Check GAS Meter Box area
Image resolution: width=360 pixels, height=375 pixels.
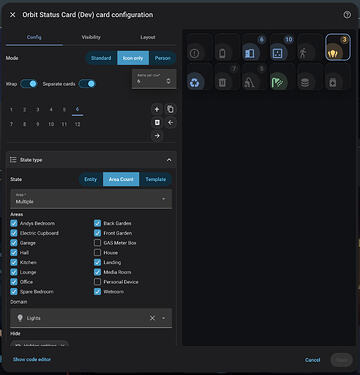97,243
